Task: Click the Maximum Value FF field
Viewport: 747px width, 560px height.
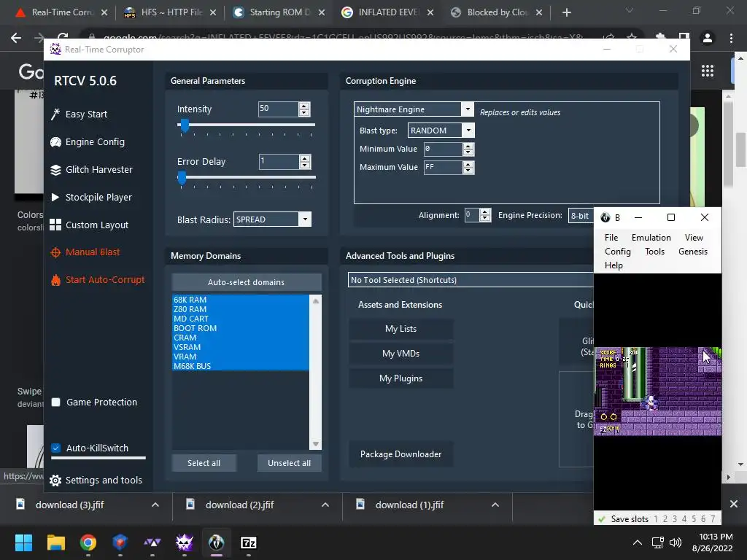Action: coord(443,167)
